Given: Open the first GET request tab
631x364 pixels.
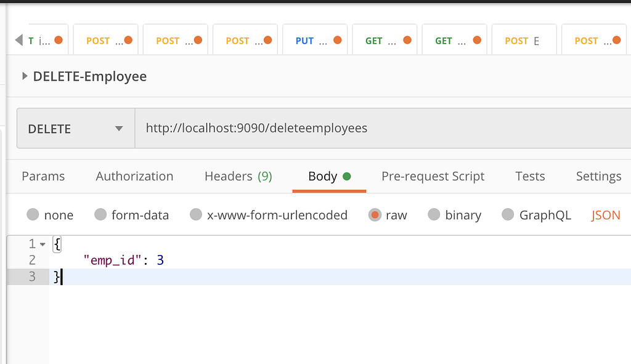Looking at the screenshot, I should pos(385,40).
